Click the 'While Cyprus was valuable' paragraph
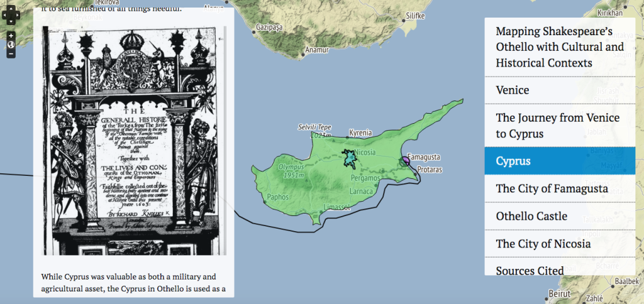Screen dimensions: 644x304 click(133, 283)
